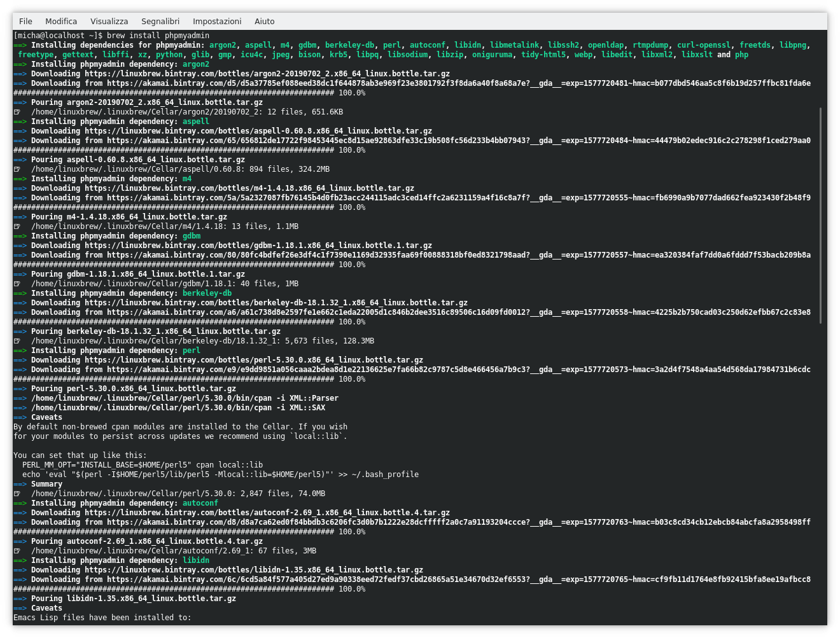Click 'Pouring perl-5.30.0' line
Screen dimensions: 840x638
(x=125, y=389)
